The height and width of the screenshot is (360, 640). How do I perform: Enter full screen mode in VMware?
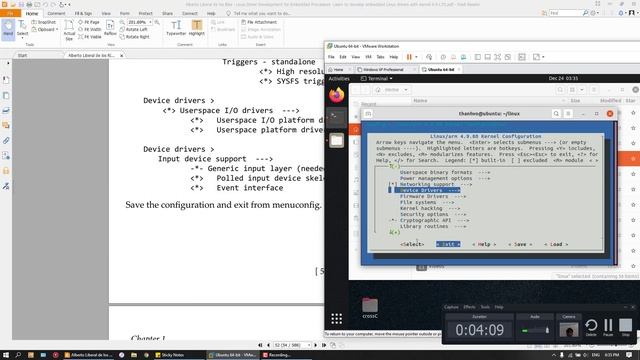[x=498, y=57]
